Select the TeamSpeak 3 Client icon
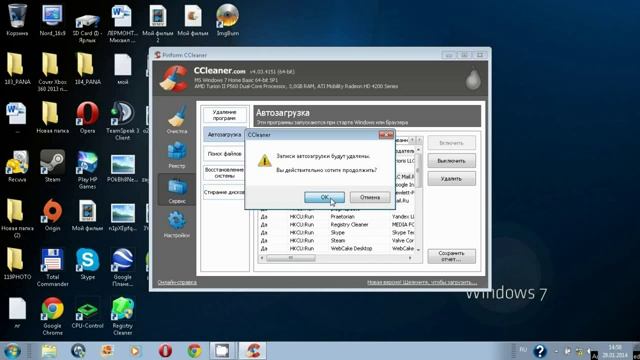Screen dimensions: 640x360 point(122,121)
